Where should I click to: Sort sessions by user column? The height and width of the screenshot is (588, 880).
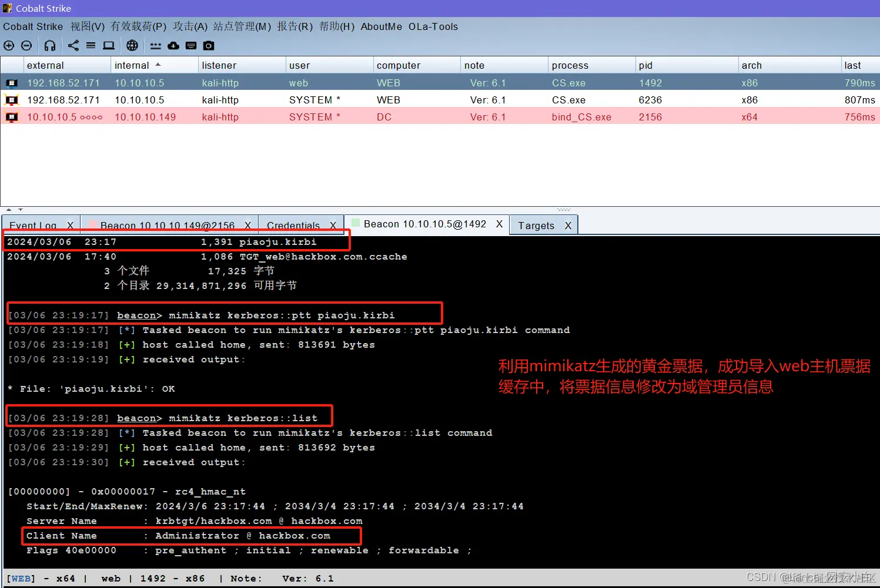click(329, 65)
